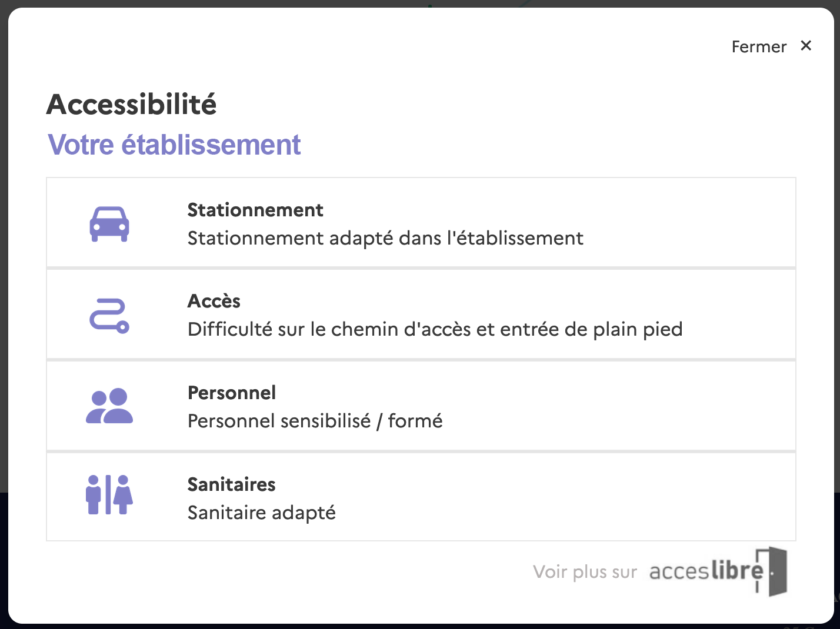Click "Stationnement adapté dans l'établissement" description

385,238
